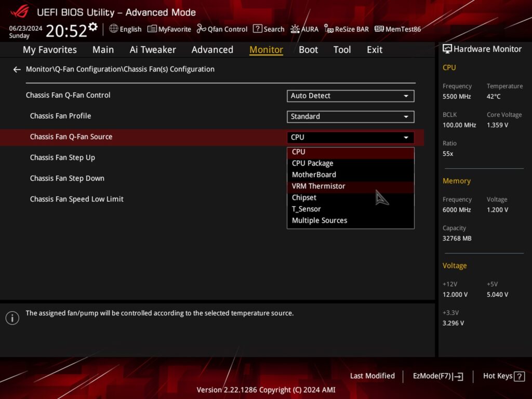This screenshot has width=532, height=399.
Task: Toggle ReSize BAR icon
Action: [329, 29]
